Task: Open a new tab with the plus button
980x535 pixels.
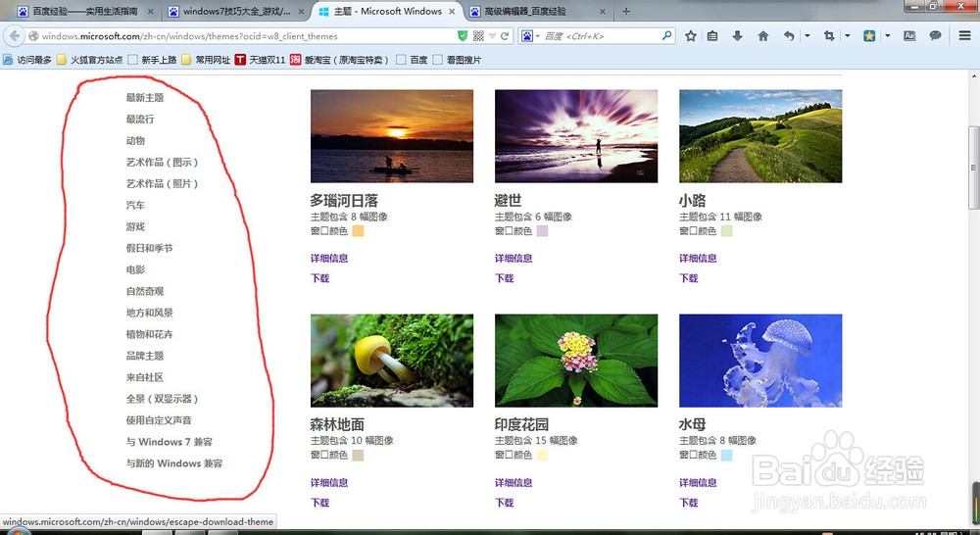Action: pos(626,11)
